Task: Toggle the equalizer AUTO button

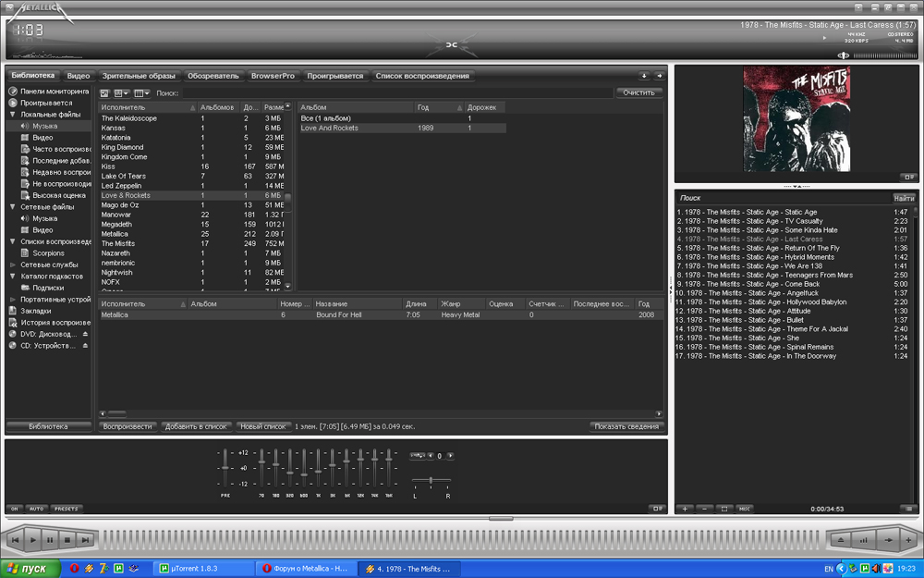Action: tap(36, 509)
